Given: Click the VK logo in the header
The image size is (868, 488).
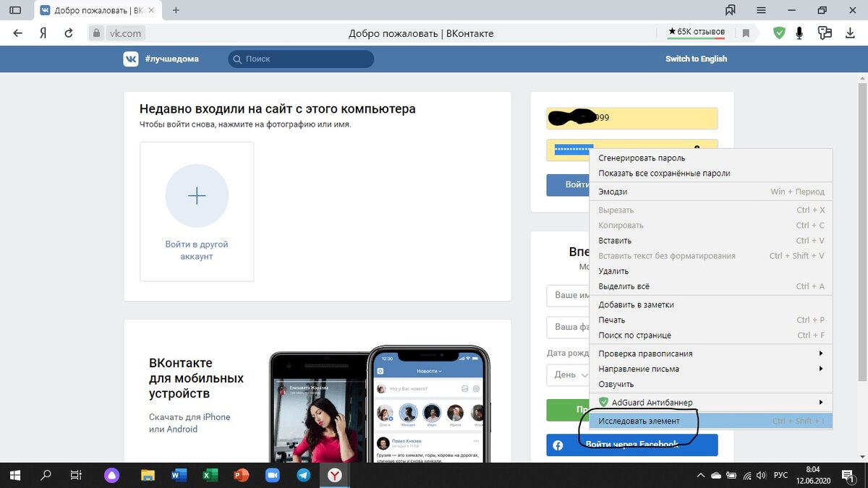Looking at the screenshot, I should coord(131,59).
